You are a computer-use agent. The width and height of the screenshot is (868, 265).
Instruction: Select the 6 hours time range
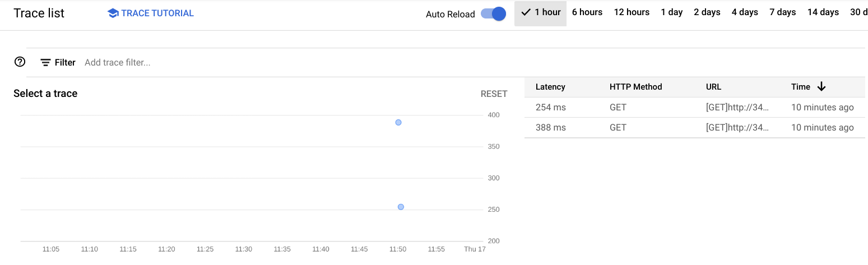coord(587,12)
